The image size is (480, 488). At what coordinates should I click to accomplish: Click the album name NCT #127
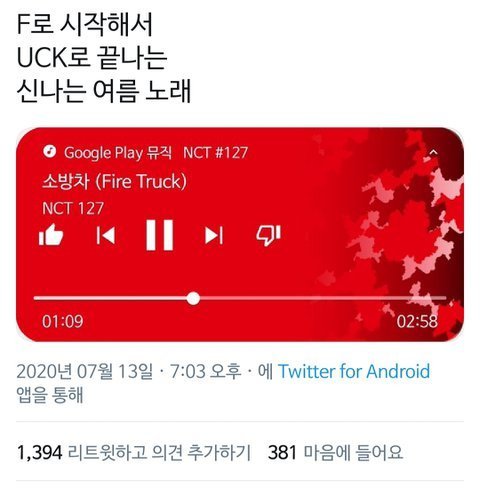215,153
